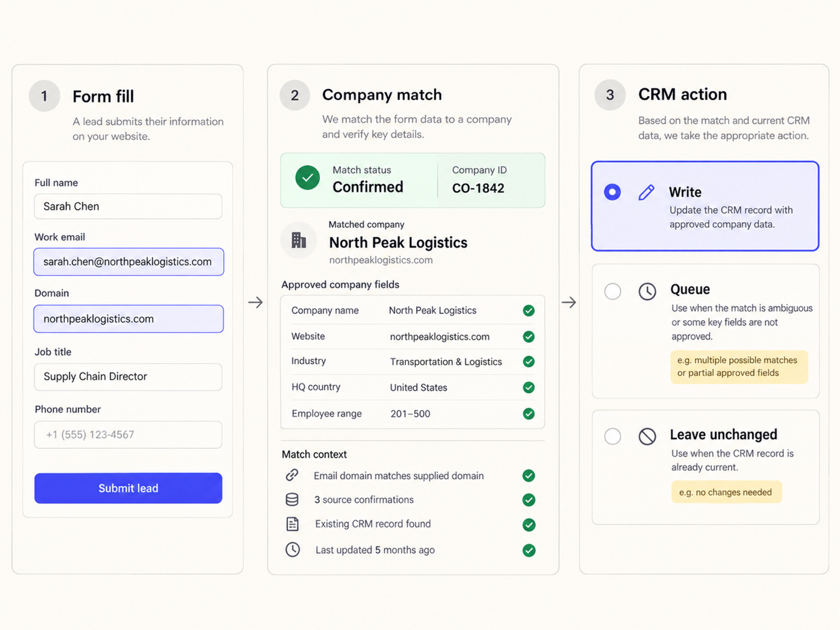Focus the Domain input field
840x630 pixels.
tap(129, 319)
